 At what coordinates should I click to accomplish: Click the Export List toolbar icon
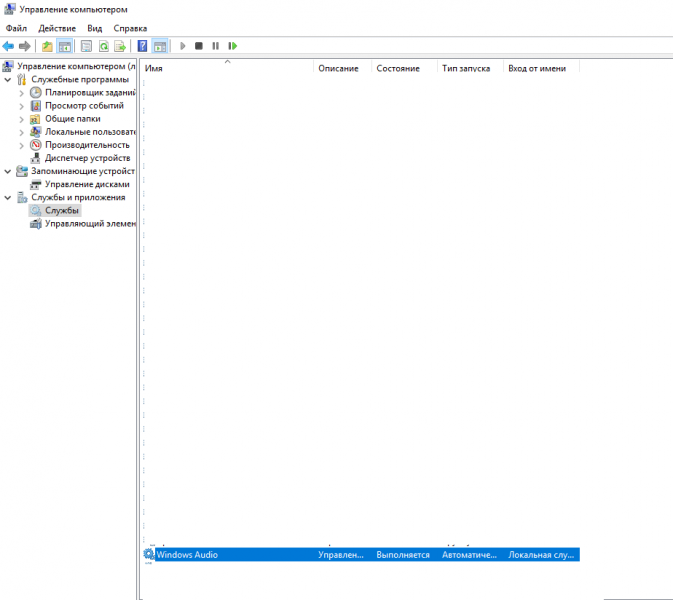click(120, 46)
